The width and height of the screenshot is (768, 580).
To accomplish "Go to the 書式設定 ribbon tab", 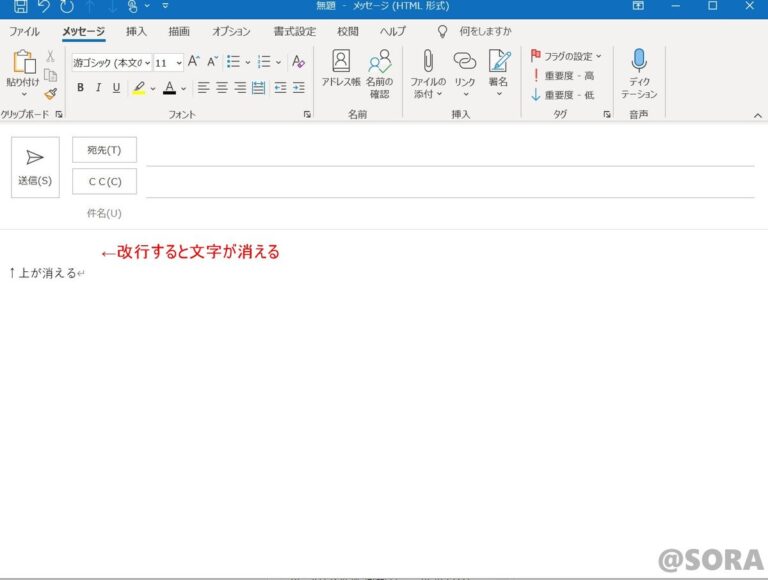I will [x=294, y=31].
